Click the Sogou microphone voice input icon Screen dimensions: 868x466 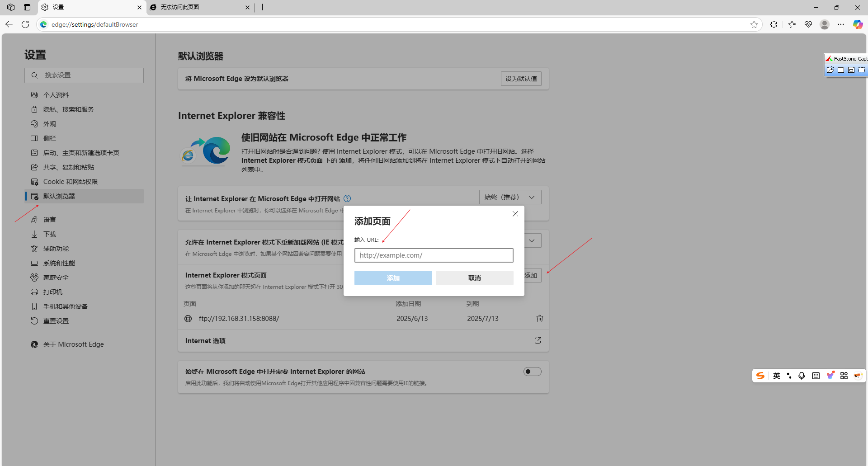[802, 376]
